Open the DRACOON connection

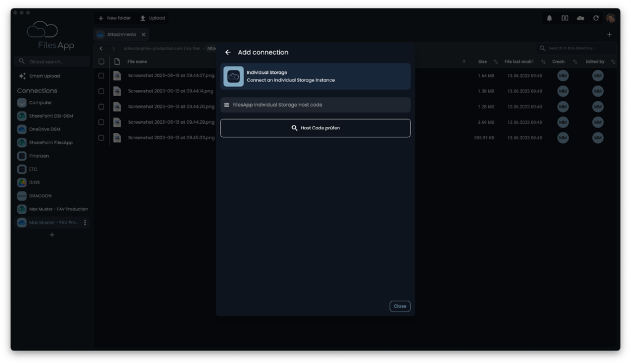click(35, 195)
